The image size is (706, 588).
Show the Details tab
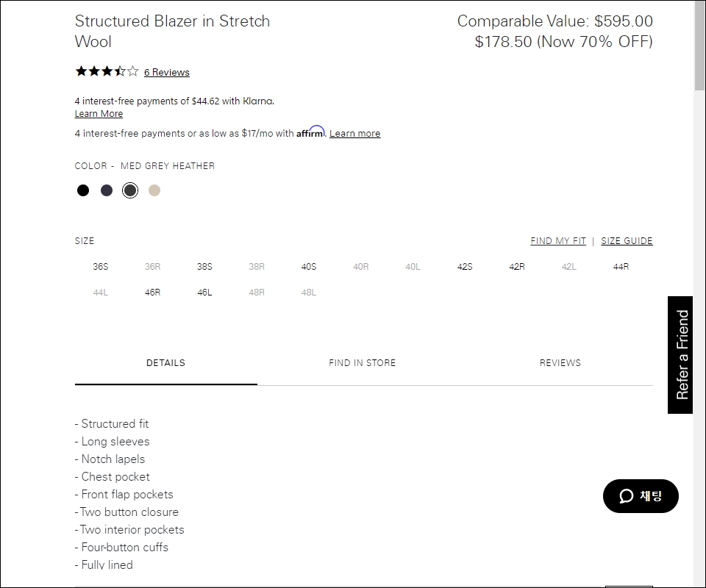[x=165, y=363]
